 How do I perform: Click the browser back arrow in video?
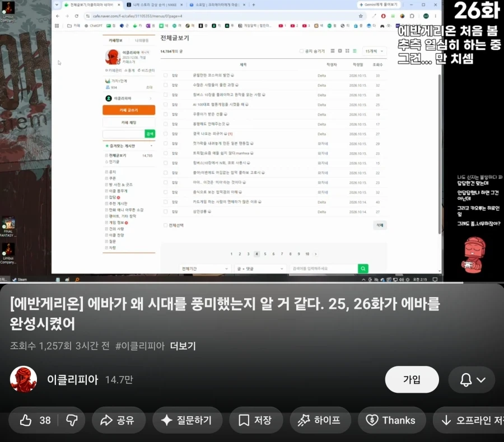[58, 16]
